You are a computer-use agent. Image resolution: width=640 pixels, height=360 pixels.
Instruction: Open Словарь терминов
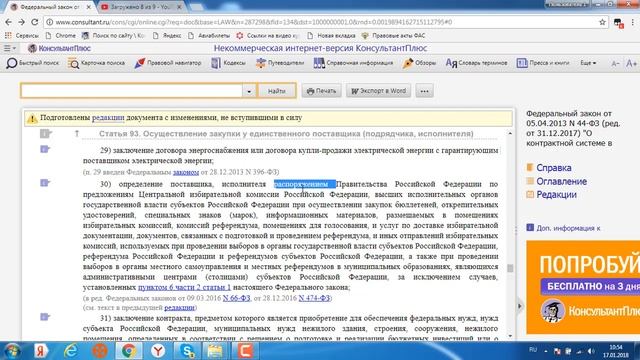pyautogui.click(x=476, y=63)
